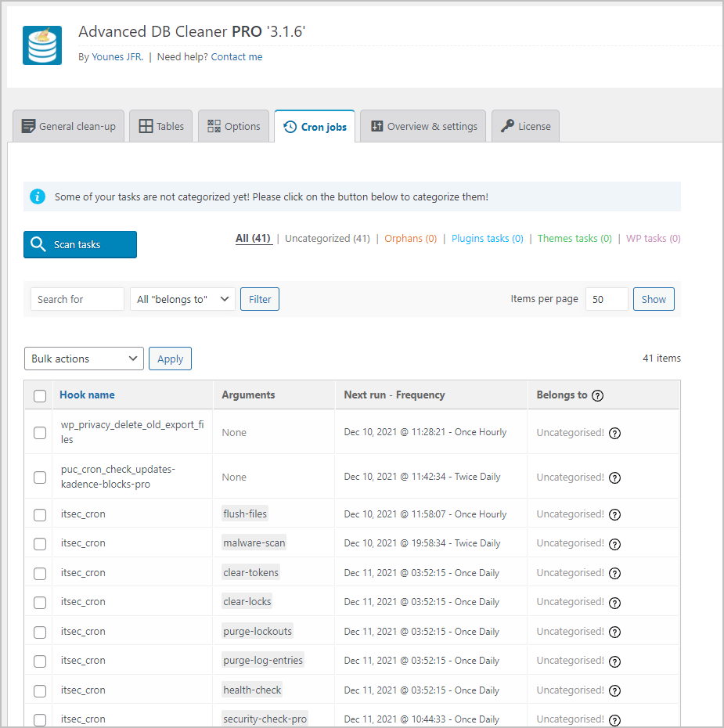Expand the Advanced DB Cleaner logo menu

(41, 45)
